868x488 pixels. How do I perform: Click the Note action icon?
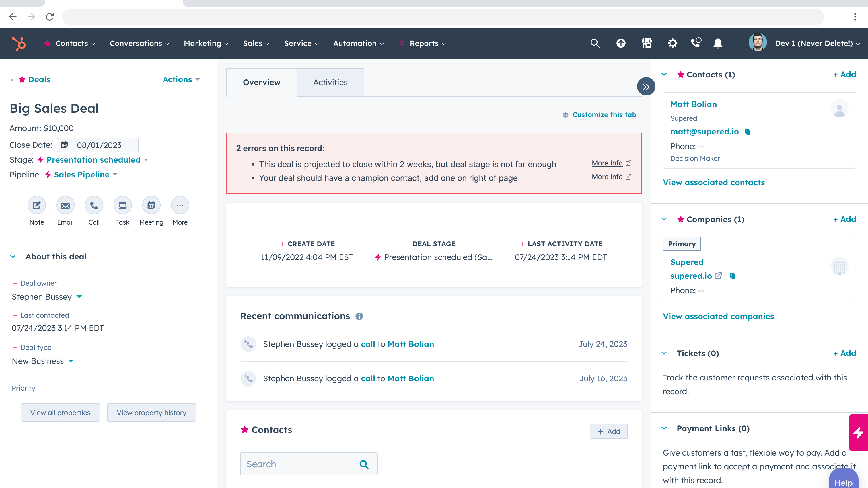[37, 205]
